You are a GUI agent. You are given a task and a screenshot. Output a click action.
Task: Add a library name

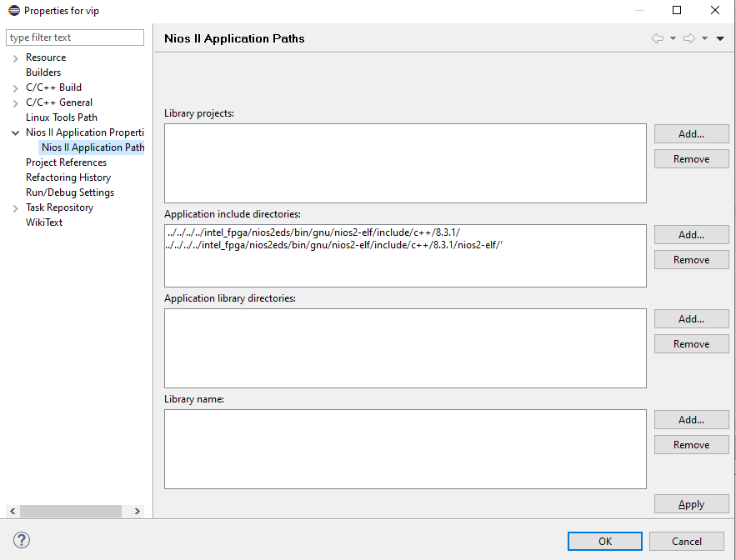[692, 420]
